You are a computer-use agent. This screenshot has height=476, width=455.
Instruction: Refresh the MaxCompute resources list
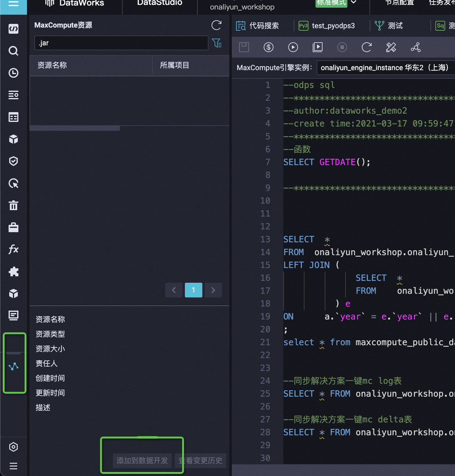click(216, 25)
